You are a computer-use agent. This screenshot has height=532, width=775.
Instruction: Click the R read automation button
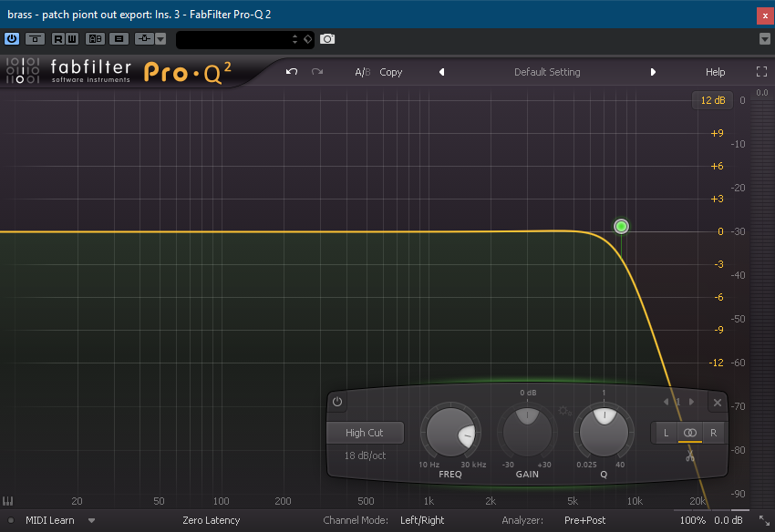pos(58,38)
